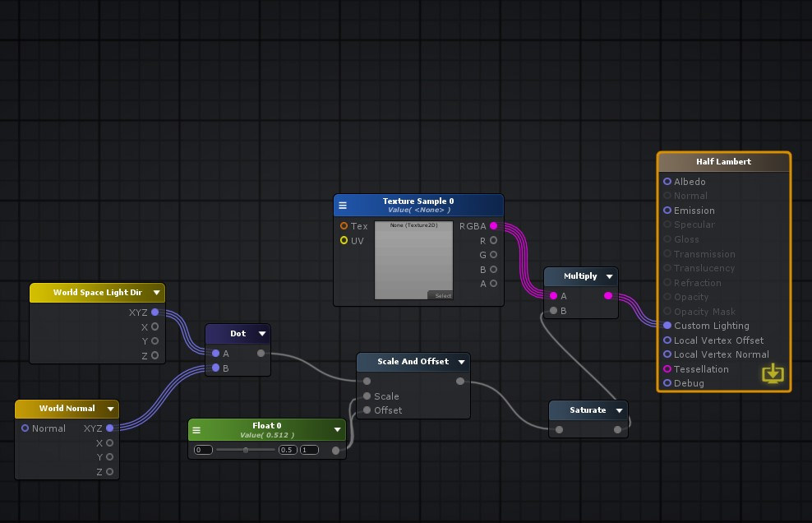Click the Albedo input port on Half Lambert
Viewport: 812px width, 523px height.
tap(667, 182)
